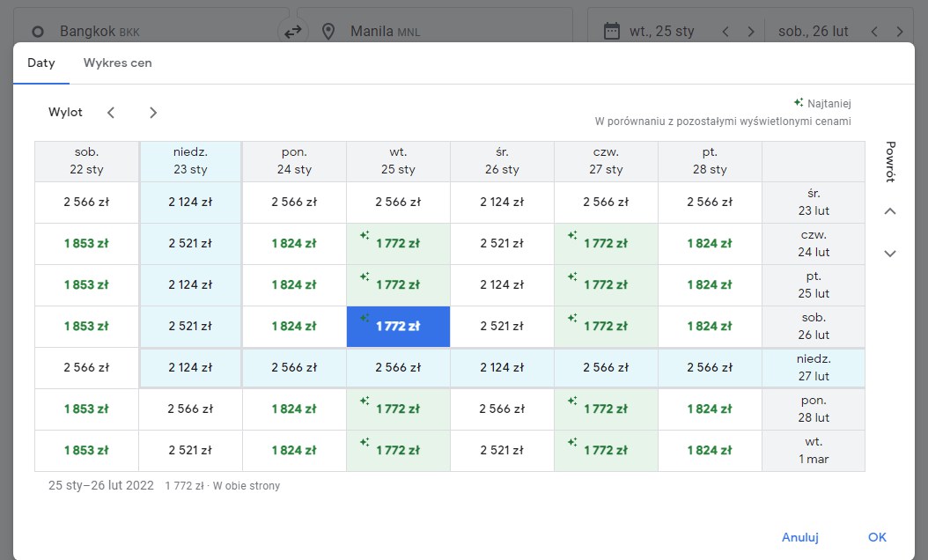Move return dates down under Powrót
Screen dimensions: 928x560
[x=890, y=254]
